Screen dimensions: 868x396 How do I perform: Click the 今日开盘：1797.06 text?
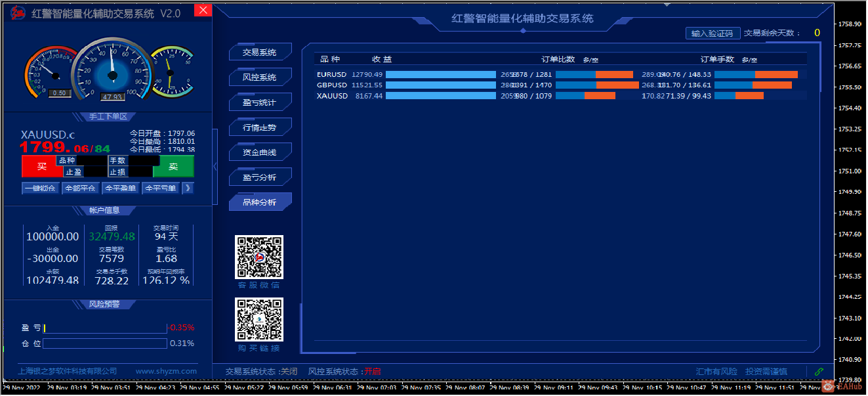(x=162, y=133)
